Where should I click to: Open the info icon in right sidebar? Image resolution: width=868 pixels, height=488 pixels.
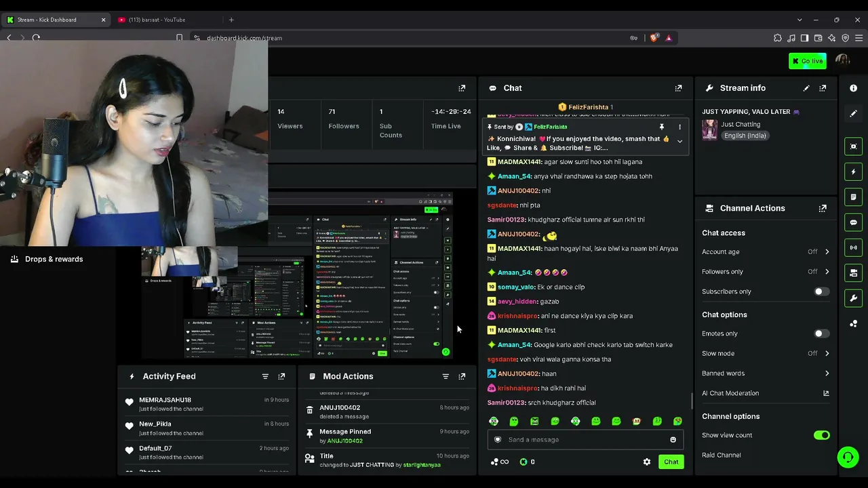[x=853, y=88]
